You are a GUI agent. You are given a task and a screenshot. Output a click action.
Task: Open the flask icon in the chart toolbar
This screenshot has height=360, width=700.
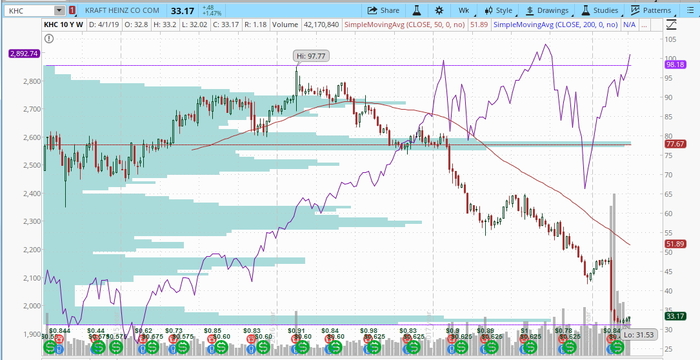click(x=416, y=10)
